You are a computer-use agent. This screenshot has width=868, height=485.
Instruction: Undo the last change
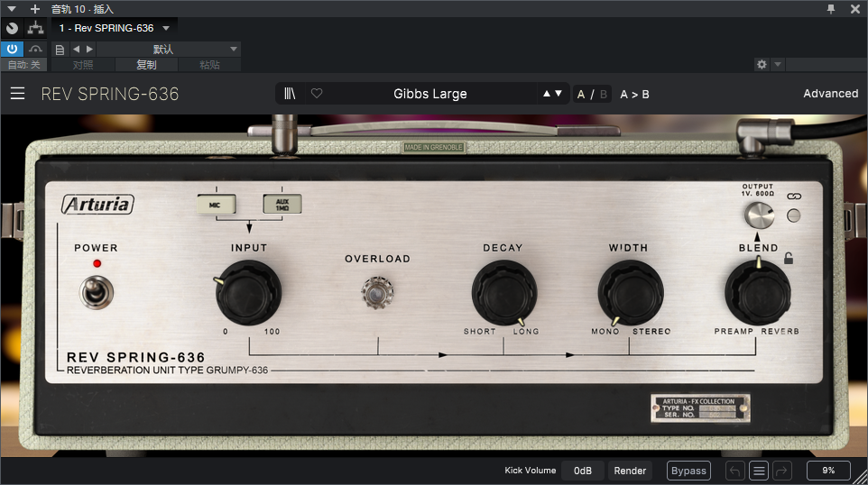pos(735,471)
